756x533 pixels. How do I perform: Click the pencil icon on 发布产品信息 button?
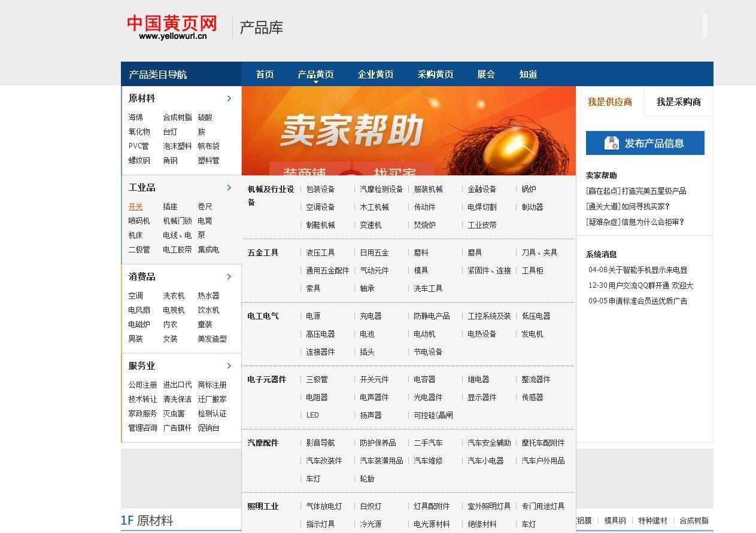pyautogui.click(x=612, y=143)
